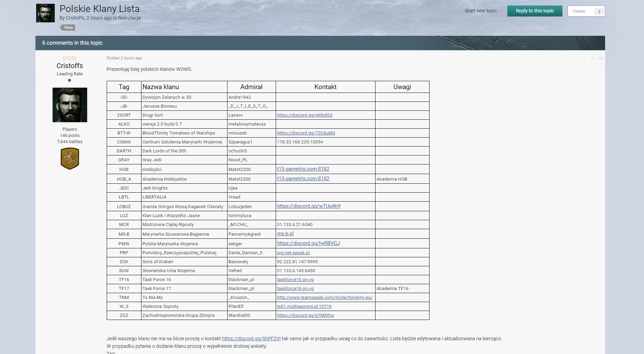Click the prp.net-speak.pl link

tap(293, 253)
